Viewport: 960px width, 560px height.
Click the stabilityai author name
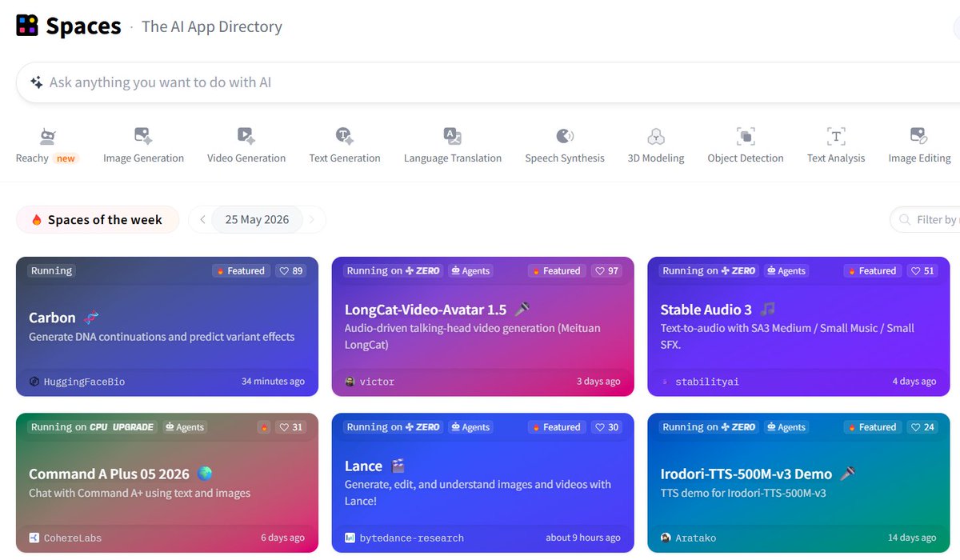tap(707, 382)
